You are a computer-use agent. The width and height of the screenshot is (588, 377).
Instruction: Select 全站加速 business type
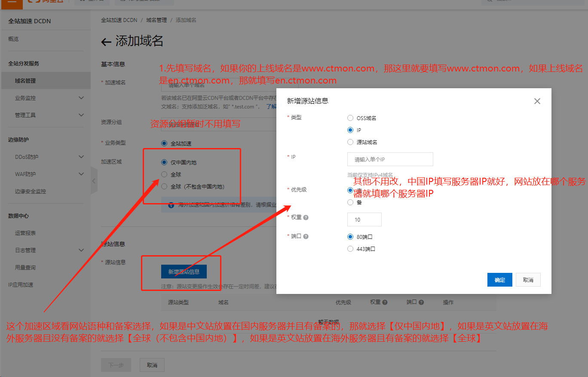pyautogui.click(x=164, y=143)
